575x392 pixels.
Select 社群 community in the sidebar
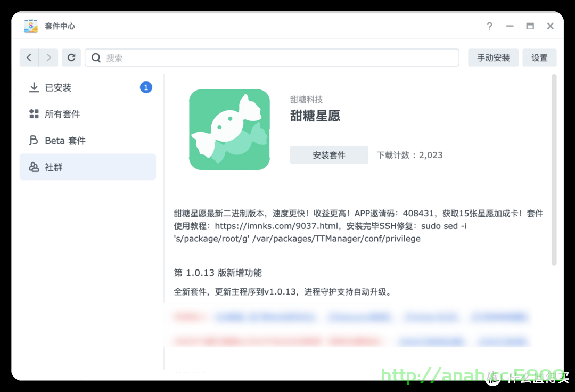[88, 167]
